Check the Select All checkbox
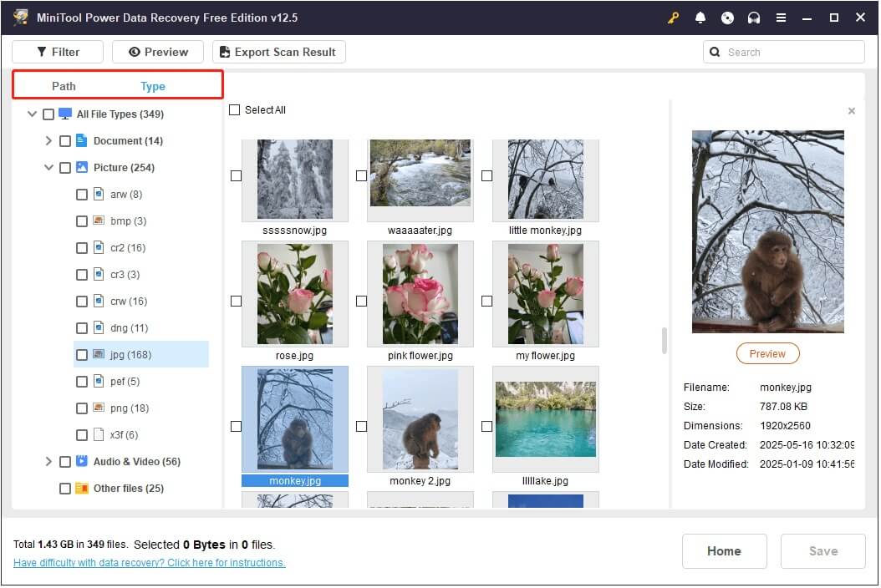 235,110
